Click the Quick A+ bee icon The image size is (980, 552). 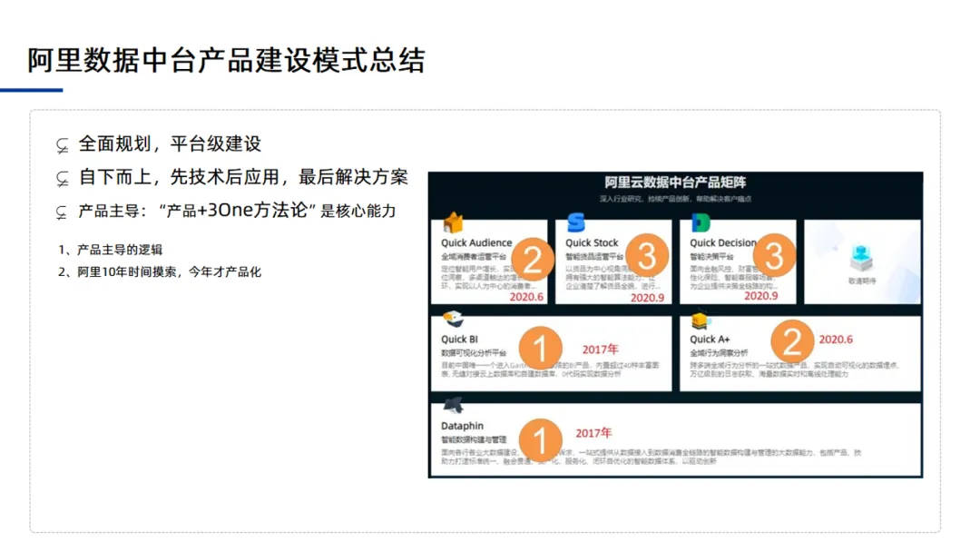point(700,320)
